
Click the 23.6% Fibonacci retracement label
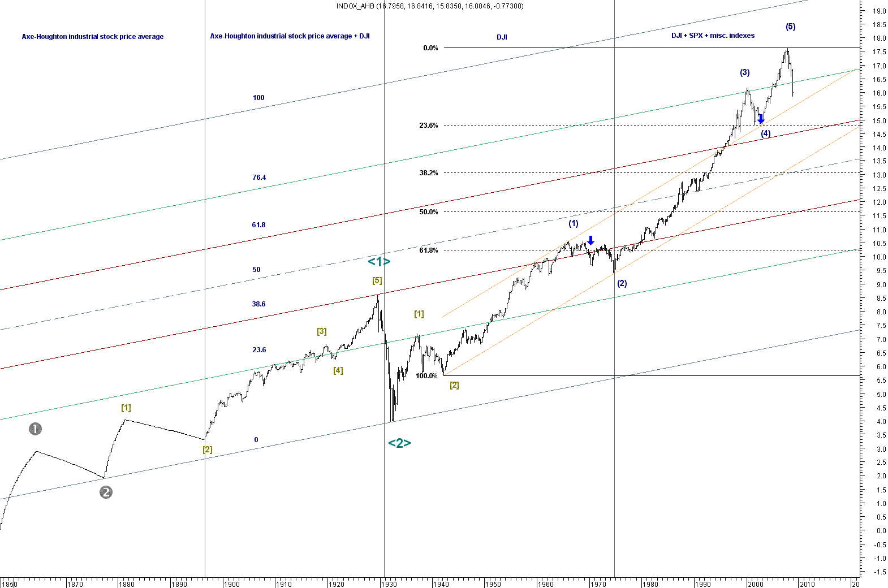428,126
